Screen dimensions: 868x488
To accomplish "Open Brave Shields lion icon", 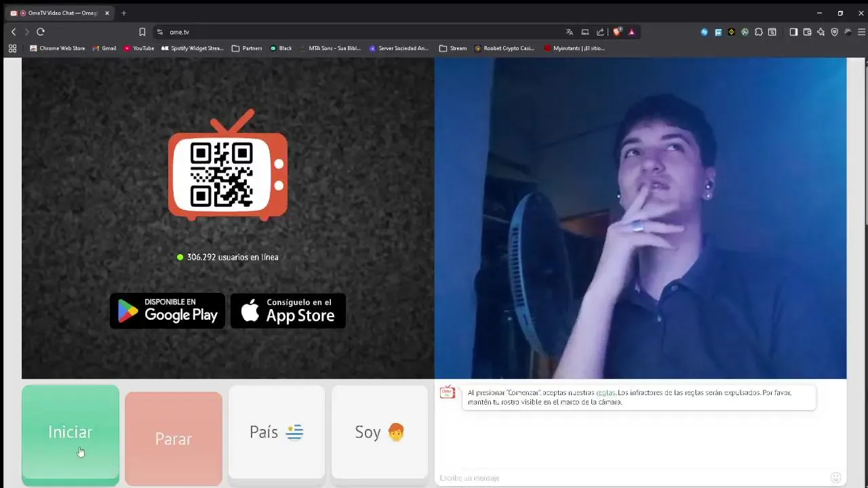I will (x=617, y=32).
